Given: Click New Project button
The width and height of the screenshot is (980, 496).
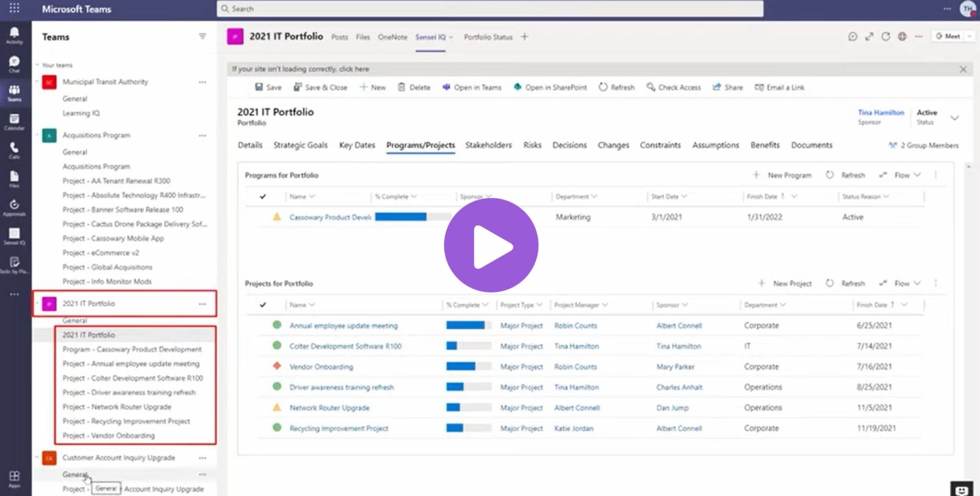Looking at the screenshot, I should [785, 283].
